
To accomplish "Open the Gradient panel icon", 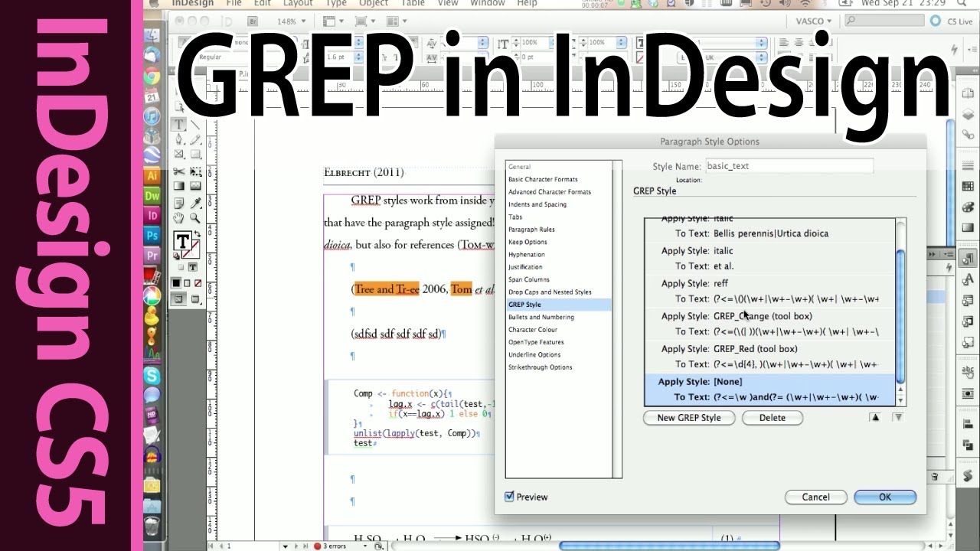I will point(967,228).
